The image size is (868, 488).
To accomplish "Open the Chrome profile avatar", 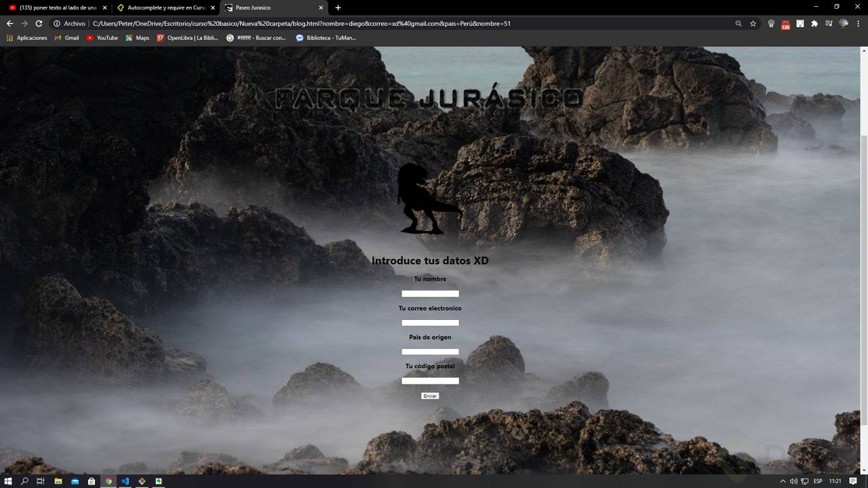I will (x=844, y=24).
